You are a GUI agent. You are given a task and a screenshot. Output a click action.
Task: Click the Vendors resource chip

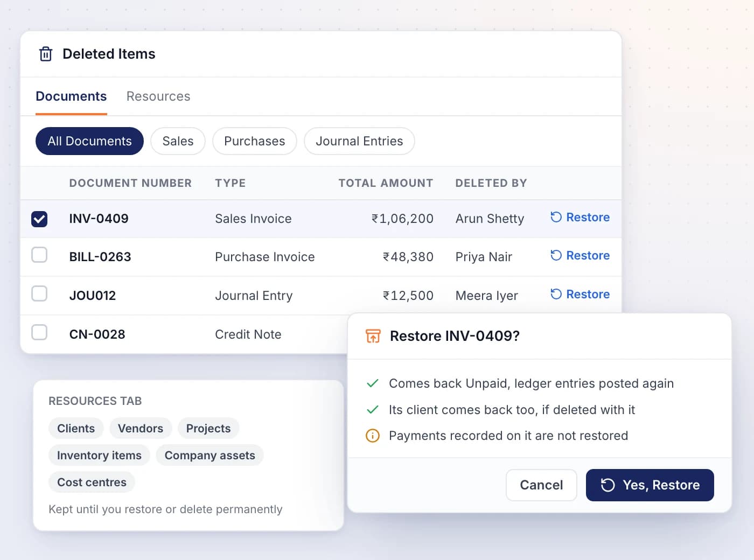pyautogui.click(x=141, y=428)
